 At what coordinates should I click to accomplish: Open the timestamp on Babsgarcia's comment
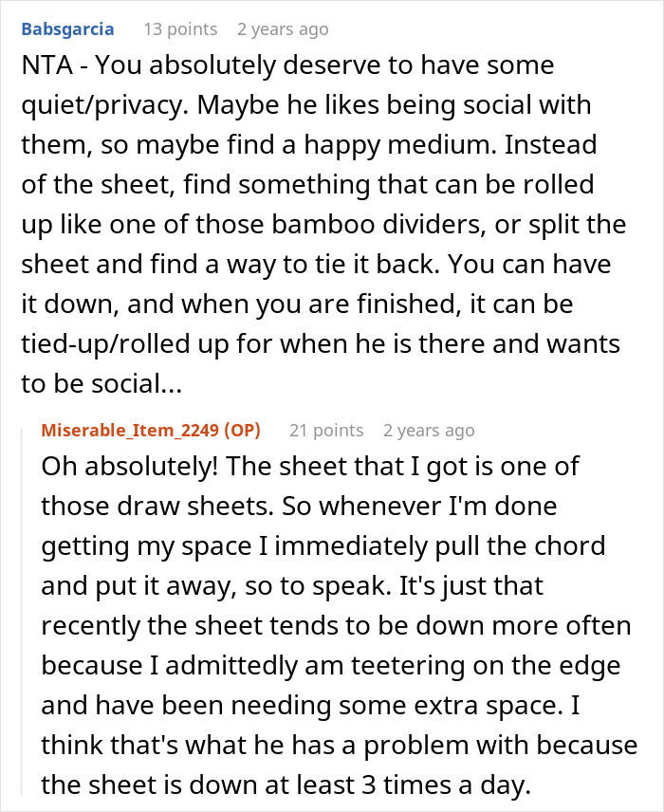283,29
